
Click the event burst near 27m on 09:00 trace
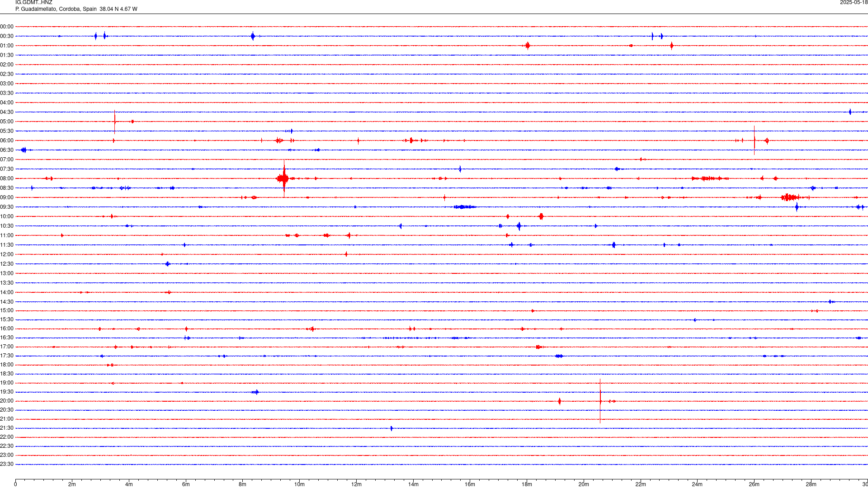(790, 197)
